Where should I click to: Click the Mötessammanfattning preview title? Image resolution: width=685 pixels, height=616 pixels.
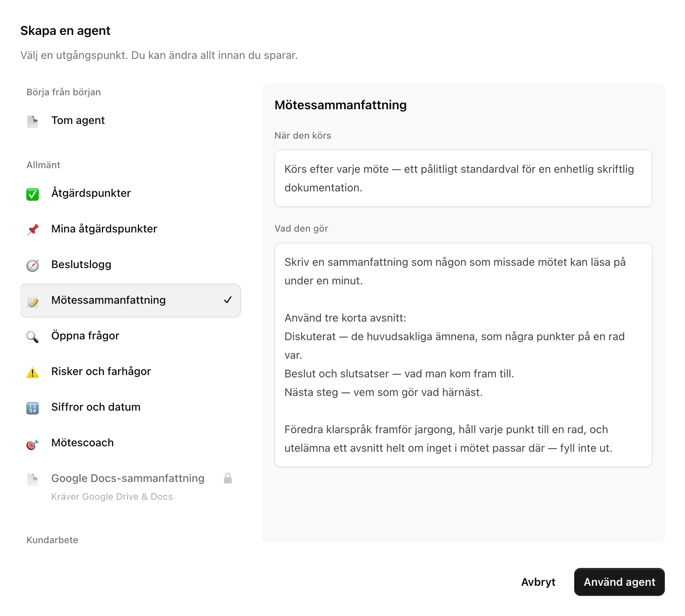pyautogui.click(x=341, y=105)
